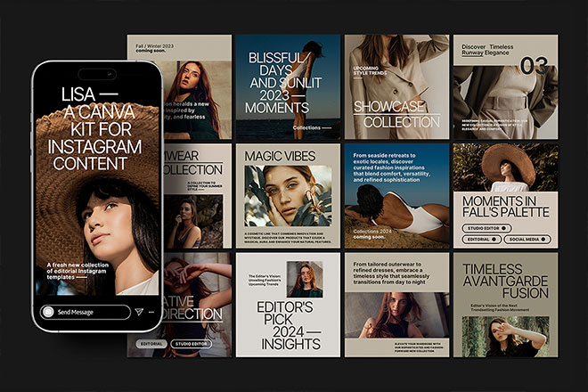The height and width of the screenshot is (392, 588).
Task: Click the Send Message input field
Action: coord(86,312)
